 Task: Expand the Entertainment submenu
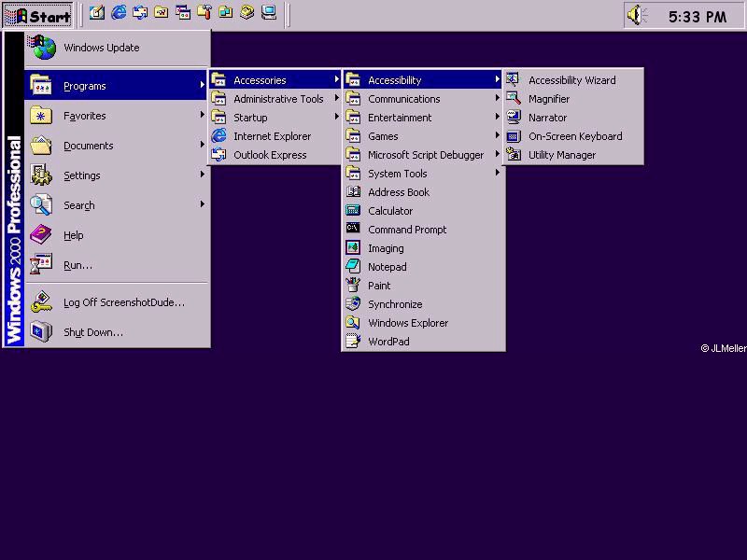(x=423, y=118)
